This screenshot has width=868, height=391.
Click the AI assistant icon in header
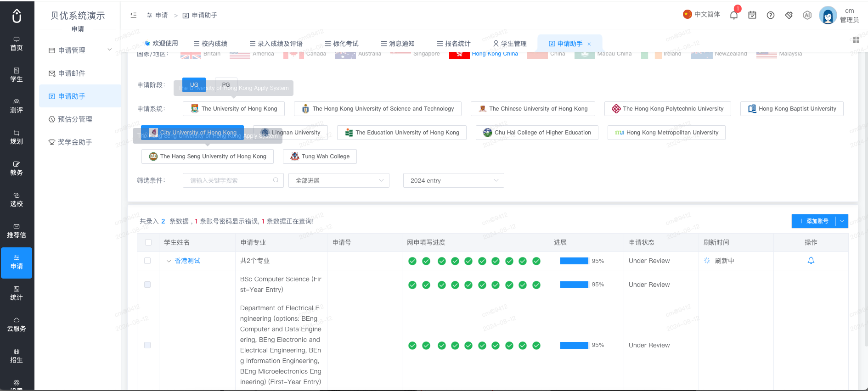807,15
